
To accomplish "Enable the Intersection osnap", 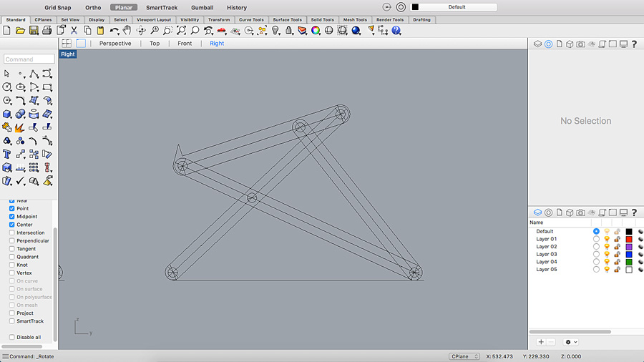I will (x=12, y=233).
